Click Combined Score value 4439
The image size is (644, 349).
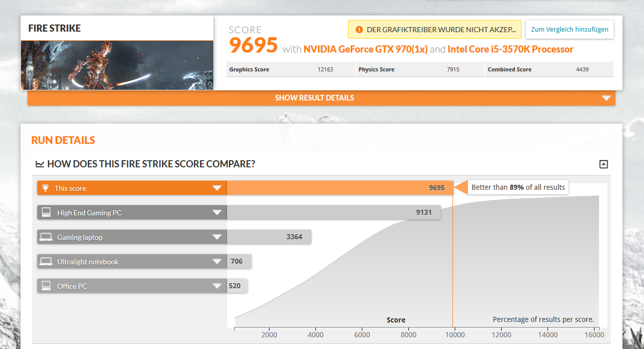[x=582, y=69]
